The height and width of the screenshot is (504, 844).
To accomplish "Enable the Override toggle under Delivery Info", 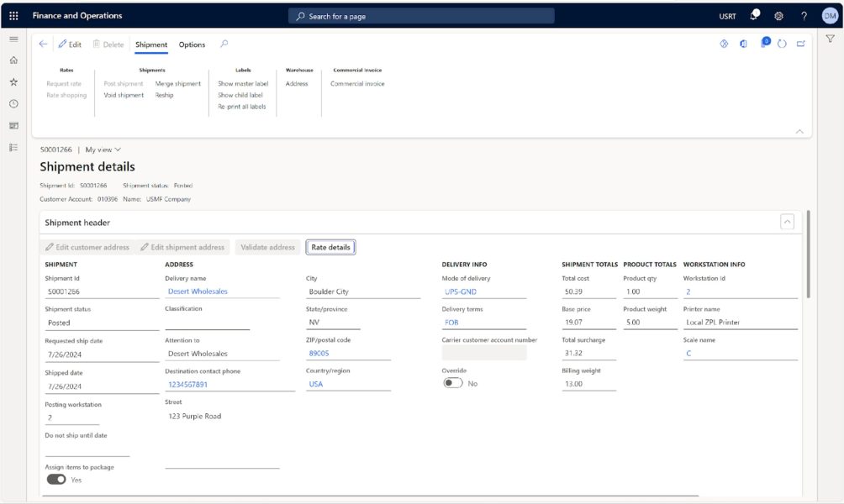I will 451,381.
